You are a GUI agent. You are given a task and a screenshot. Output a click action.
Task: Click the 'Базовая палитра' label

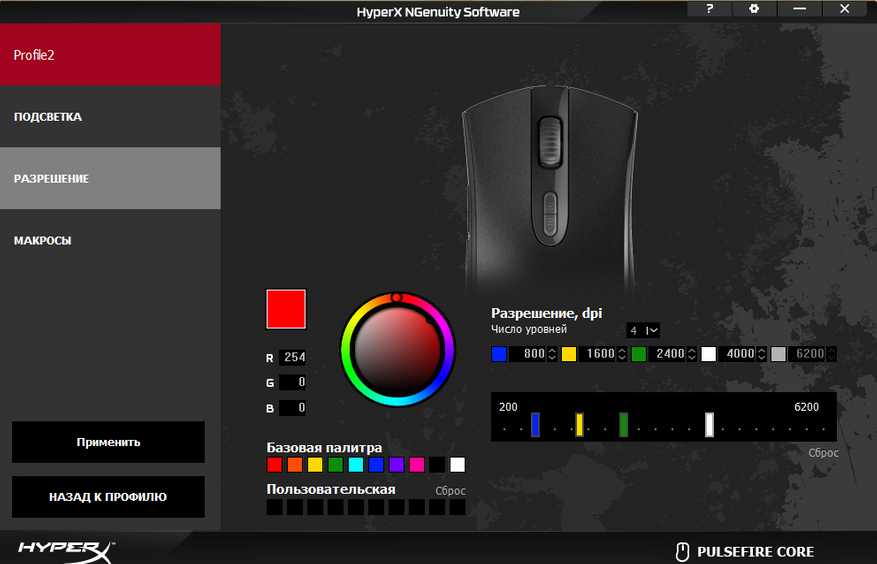324,448
